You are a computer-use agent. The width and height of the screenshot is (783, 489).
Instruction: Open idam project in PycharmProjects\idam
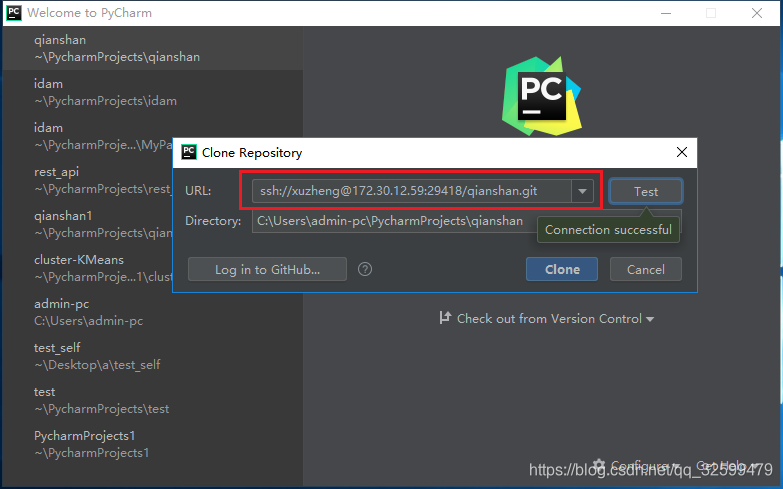[152, 92]
